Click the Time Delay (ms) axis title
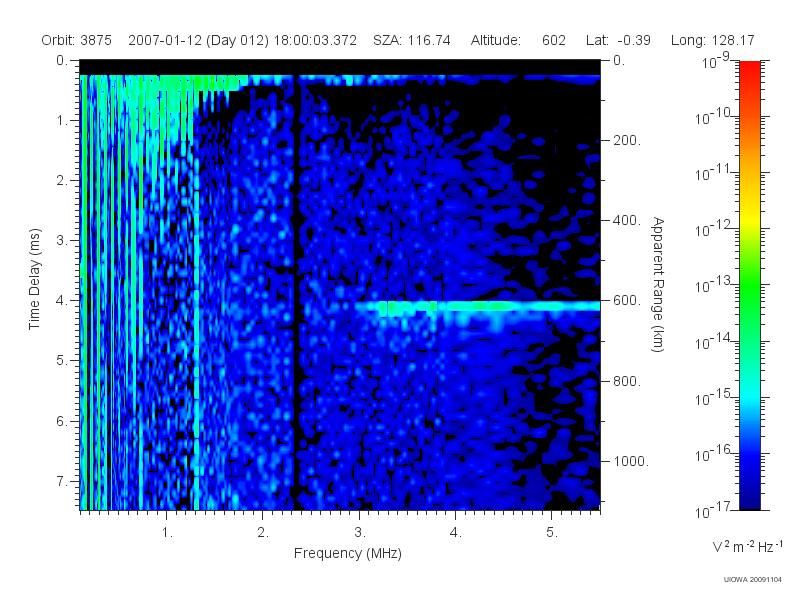Image resolution: width=800 pixels, height=600 pixels. (34, 279)
